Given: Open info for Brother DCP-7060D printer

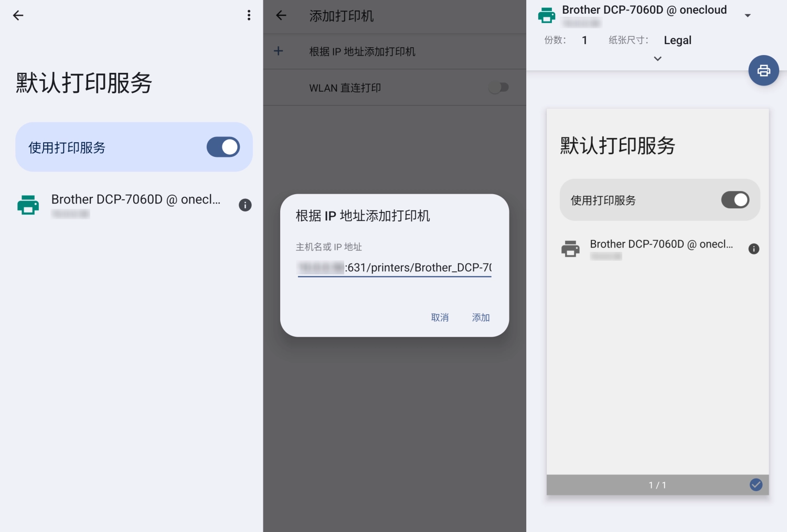Looking at the screenshot, I should click(245, 205).
